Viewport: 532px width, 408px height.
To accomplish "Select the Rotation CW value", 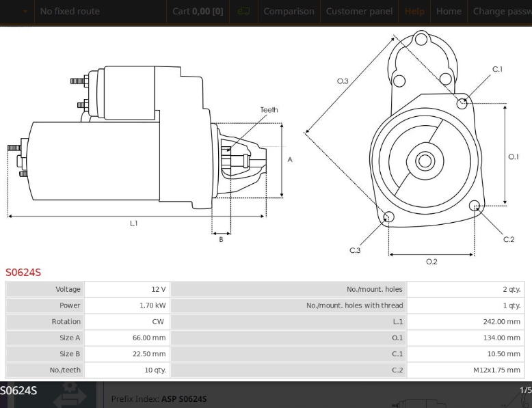I will 127,321.
